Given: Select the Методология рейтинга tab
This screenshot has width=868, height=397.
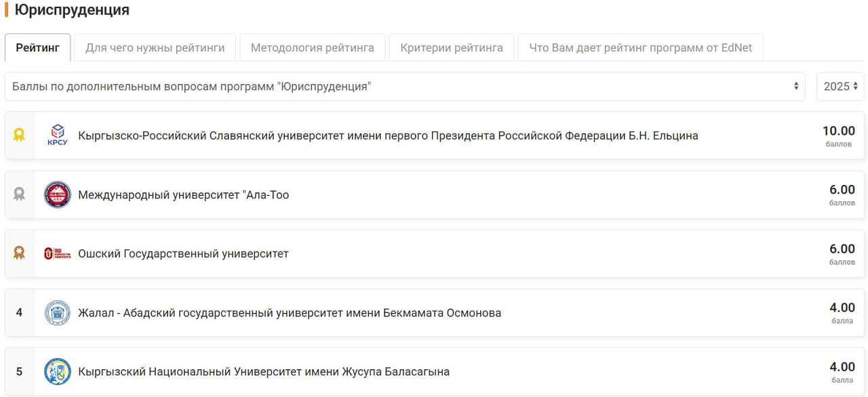Looking at the screenshot, I should pos(312,48).
